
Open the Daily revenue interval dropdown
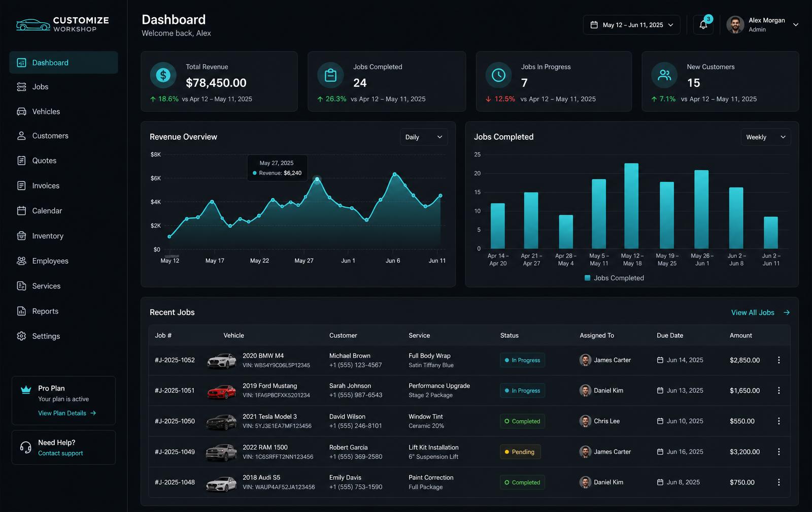pyautogui.click(x=424, y=137)
